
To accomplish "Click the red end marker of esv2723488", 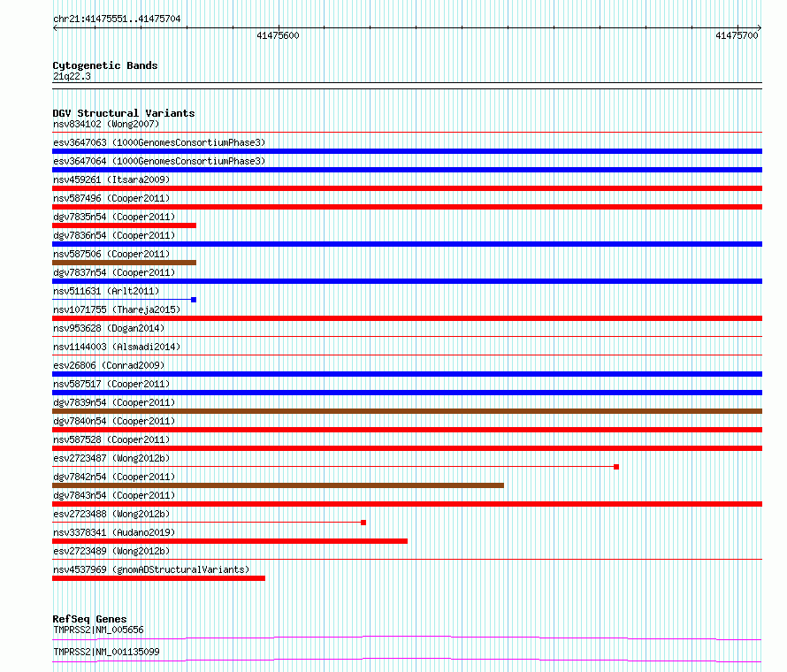I will pyautogui.click(x=363, y=523).
